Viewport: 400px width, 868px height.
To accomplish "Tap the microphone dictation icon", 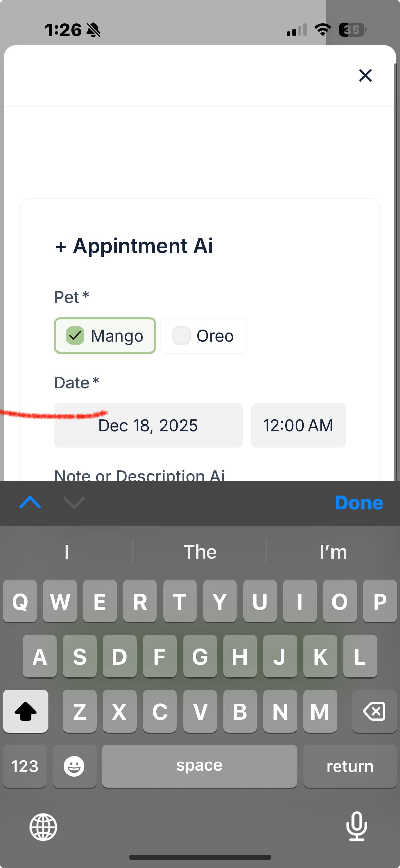I will pos(357,826).
